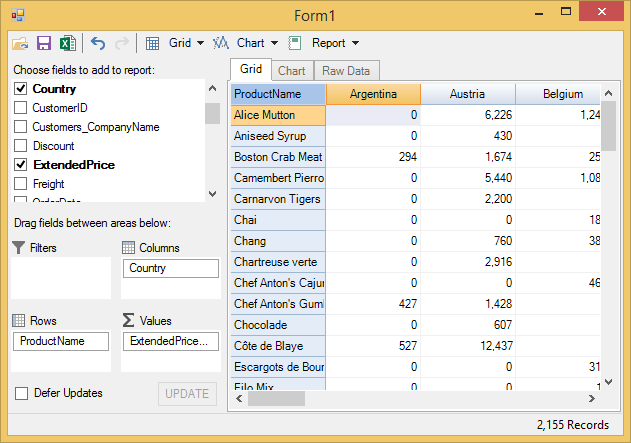Viewport: 631px width, 443px height.
Task: Select the Alice Mutton row header
Action: click(278, 115)
